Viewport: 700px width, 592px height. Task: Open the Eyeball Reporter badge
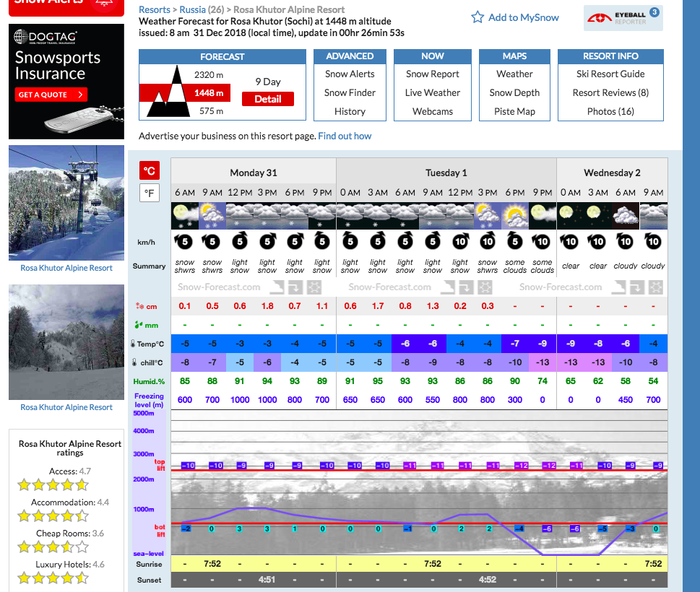tap(623, 18)
